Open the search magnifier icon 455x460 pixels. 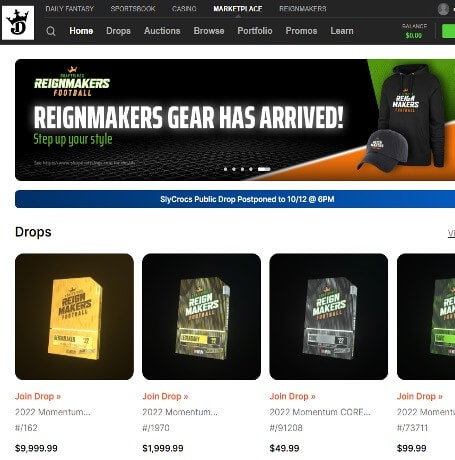pos(51,31)
